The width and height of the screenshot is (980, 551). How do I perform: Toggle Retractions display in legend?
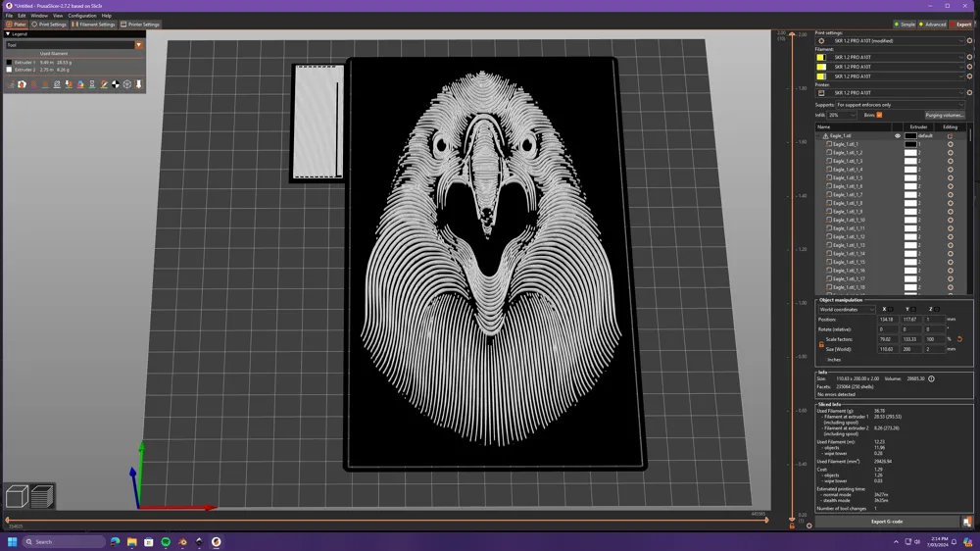[33, 84]
